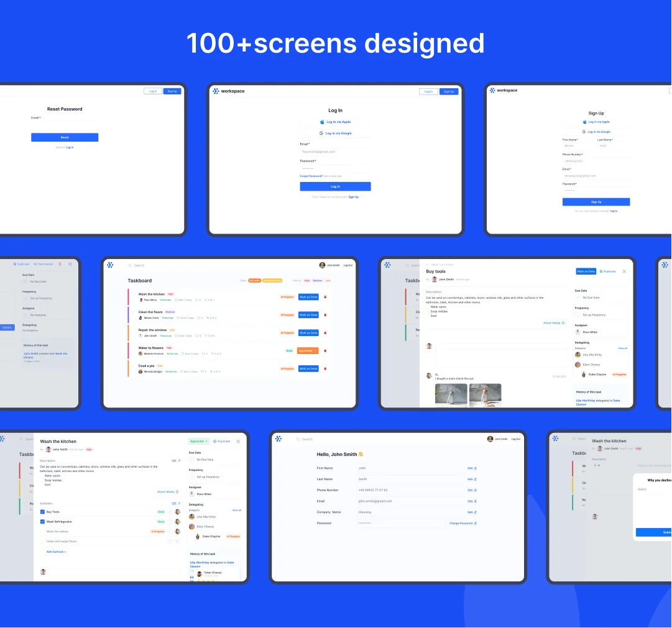Toggle the Low priority filter on Taskboard
672x628 pixels.
[328, 281]
